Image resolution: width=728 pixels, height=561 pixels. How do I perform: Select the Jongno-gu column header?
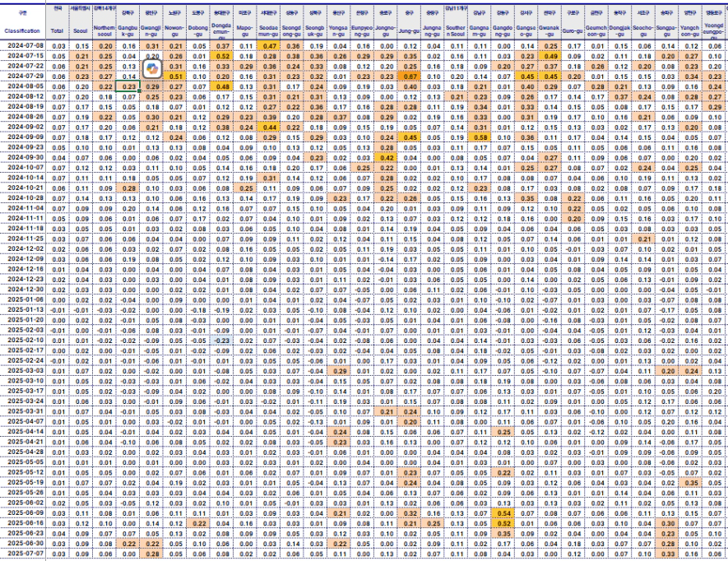coord(386,31)
